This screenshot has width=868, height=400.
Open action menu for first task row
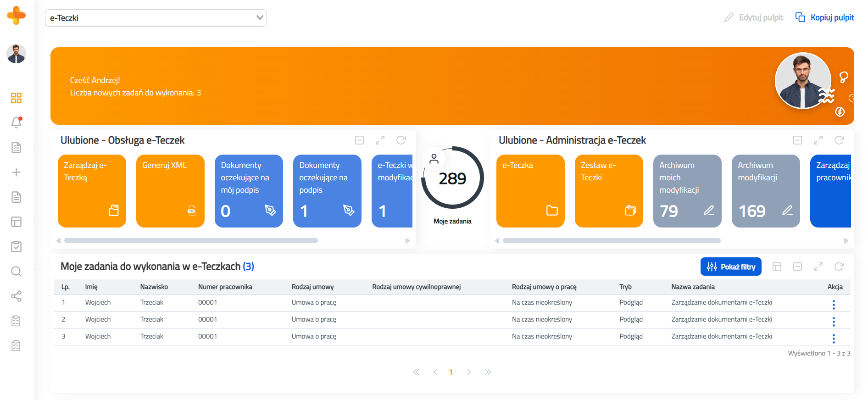(x=834, y=305)
